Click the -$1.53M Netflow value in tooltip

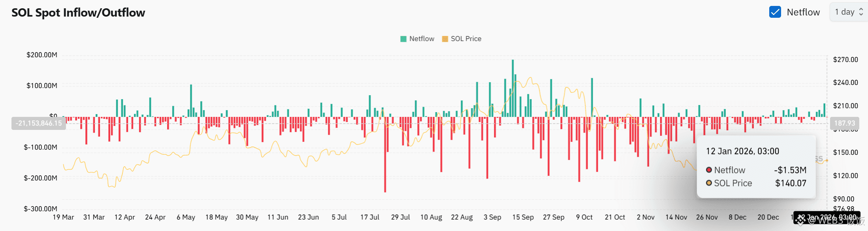tap(790, 170)
